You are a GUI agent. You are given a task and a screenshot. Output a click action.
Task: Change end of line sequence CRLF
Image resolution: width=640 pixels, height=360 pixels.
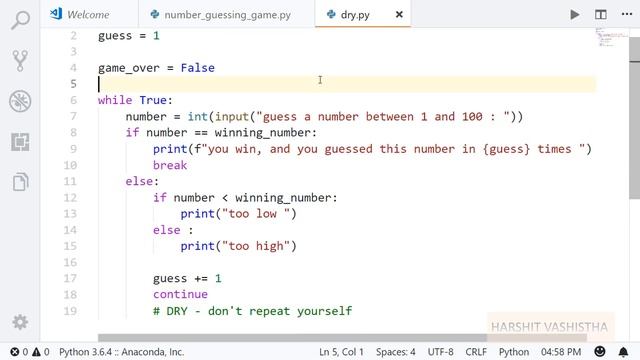click(476, 352)
